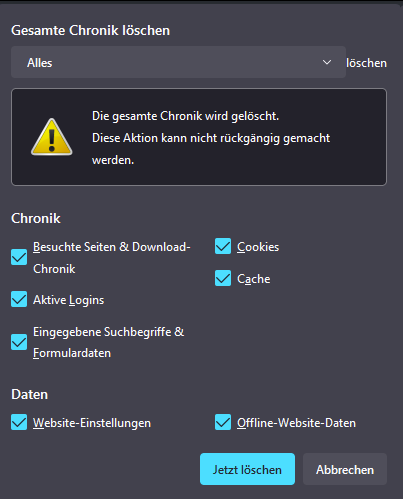Toggle the Offline-Website-Daten checkbox
Image resolution: width=403 pixels, height=499 pixels.
coord(223,422)
